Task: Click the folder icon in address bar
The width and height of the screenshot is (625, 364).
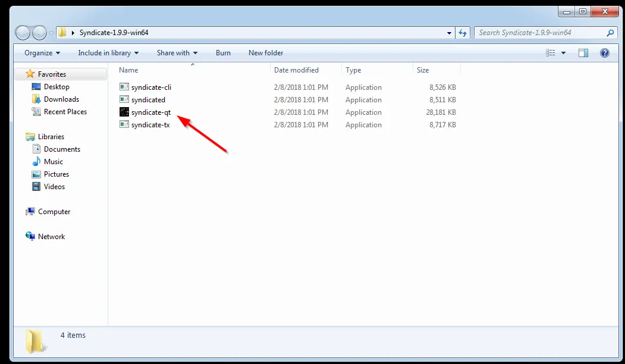Action: pyautogui.click(x=62, y=32)
